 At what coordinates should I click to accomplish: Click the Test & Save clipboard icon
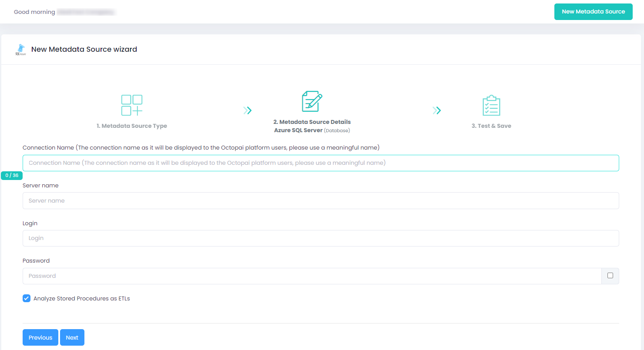491,105
